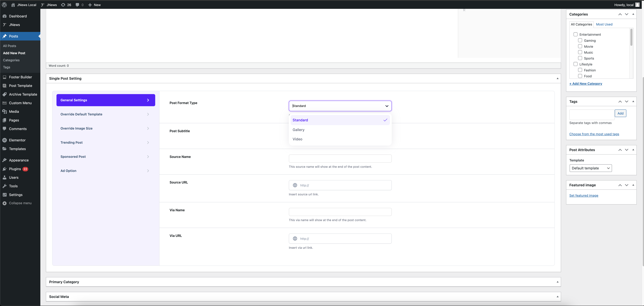Click the categories list scrollbar
Viewport: 644px width, 306px height.
pyautogui.click(x=631, y=38)
